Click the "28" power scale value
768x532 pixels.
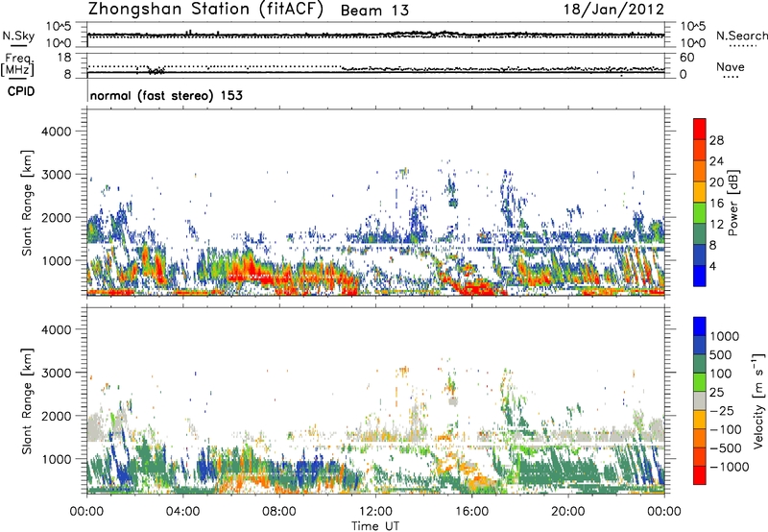click(x=716, y=140)
